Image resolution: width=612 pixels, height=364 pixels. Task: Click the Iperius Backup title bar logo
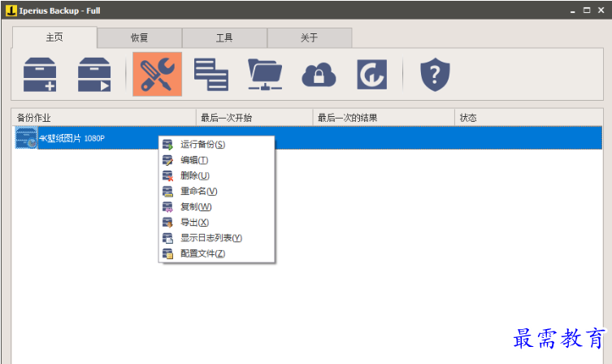(x=11, y=11)
